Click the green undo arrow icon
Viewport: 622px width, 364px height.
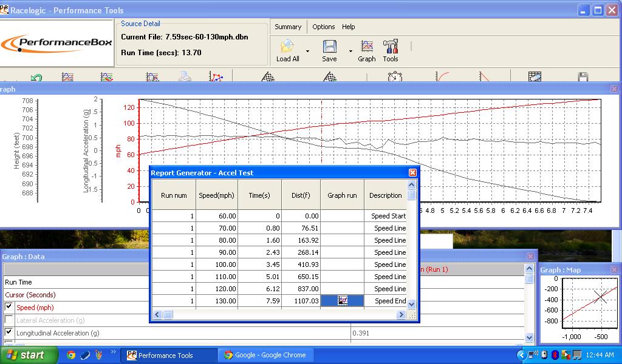tap(36, 78)
